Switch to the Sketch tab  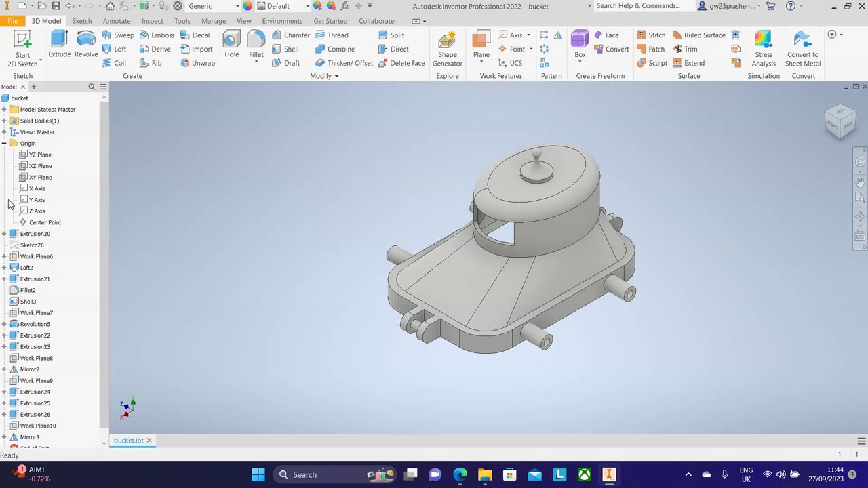(x=82, y=21)
